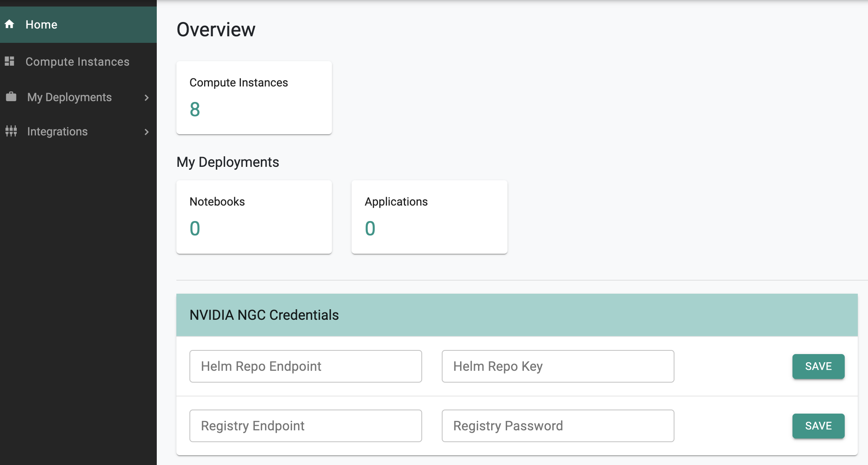Focus the Registry Endpoint field
Screen dimensions: 868x465
click(x=305, y=426)
